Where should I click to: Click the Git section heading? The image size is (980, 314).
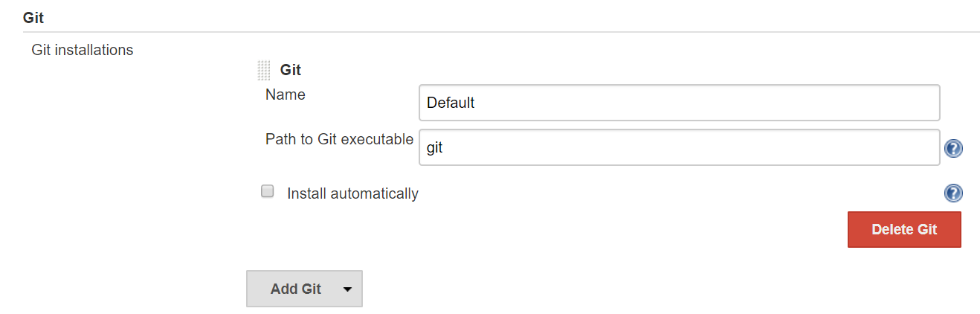point(33,17)
